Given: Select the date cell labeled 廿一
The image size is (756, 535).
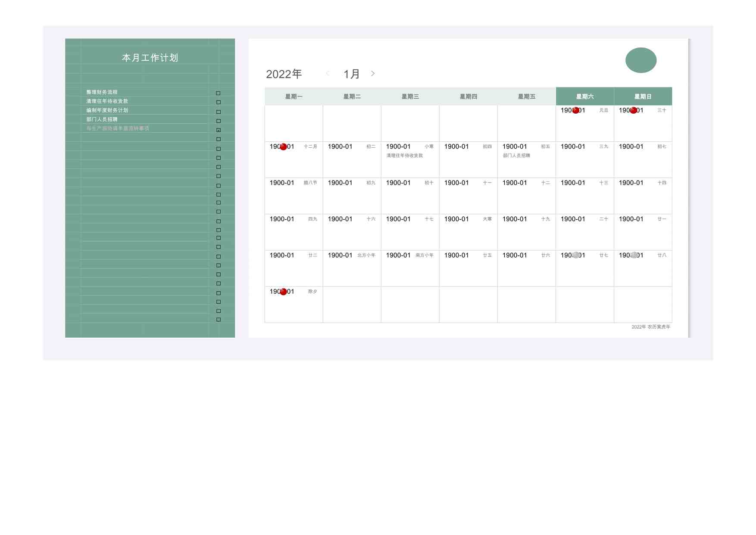Looking at the screenshot, I should click(x=643, y=232).
